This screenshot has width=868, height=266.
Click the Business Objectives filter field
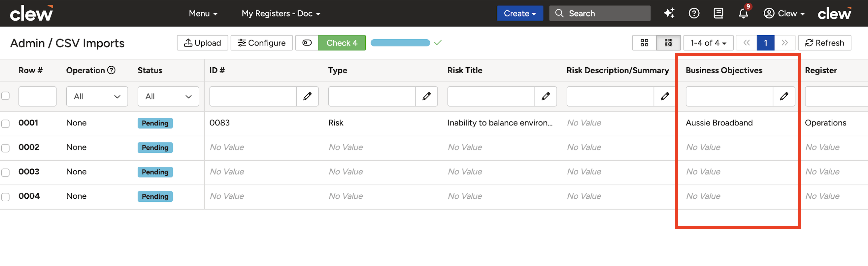tap(729, 96)
